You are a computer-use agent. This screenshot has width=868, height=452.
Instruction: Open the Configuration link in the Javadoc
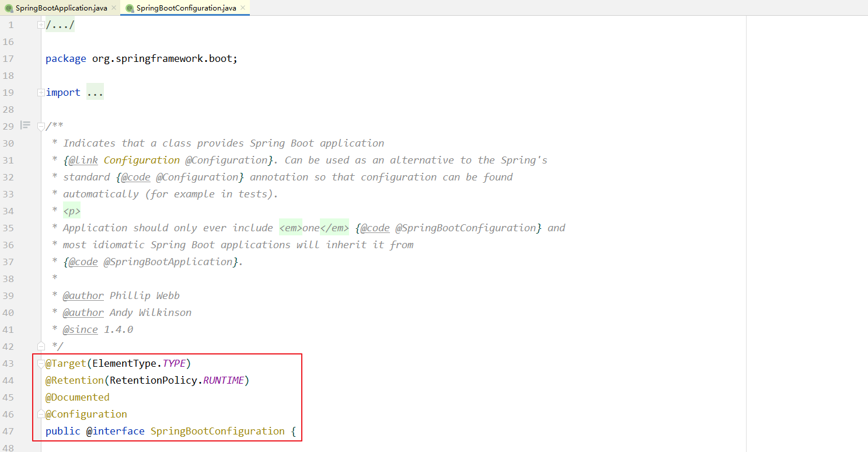[142, 160]
